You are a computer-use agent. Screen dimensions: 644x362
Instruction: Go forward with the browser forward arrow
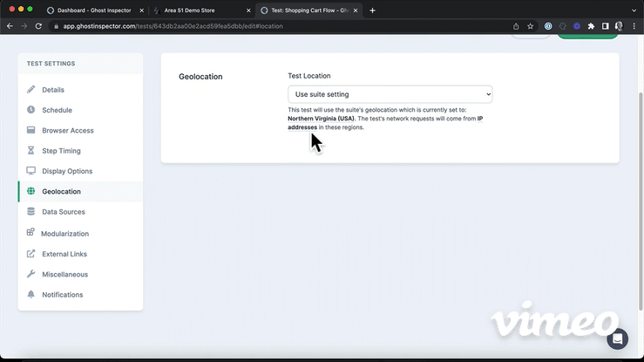[x=24, y=26]
